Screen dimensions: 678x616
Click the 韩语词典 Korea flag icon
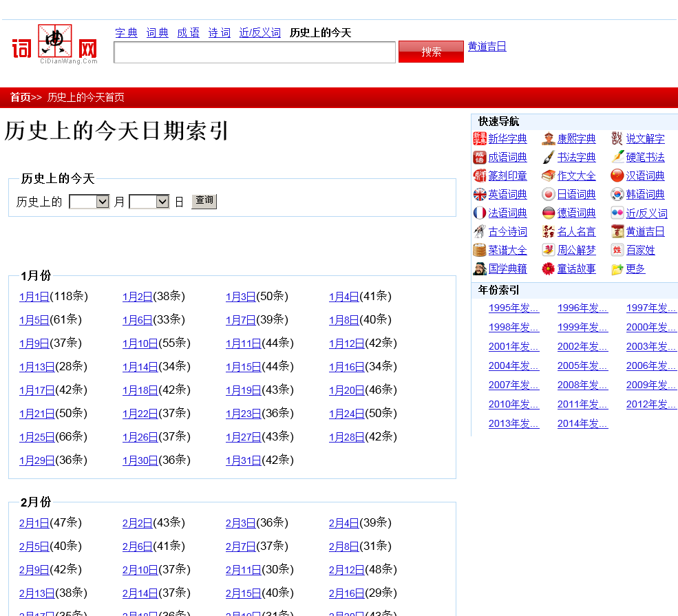pyautogui.click(x=617, y=195)
